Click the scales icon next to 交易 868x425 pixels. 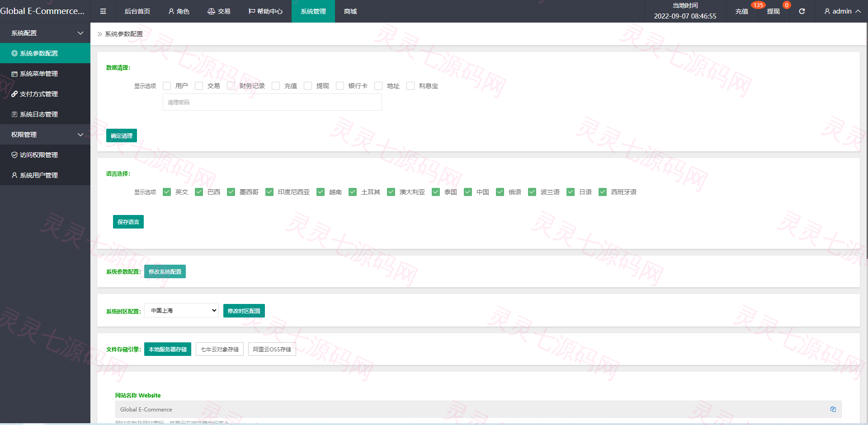(x=211, y=11)
